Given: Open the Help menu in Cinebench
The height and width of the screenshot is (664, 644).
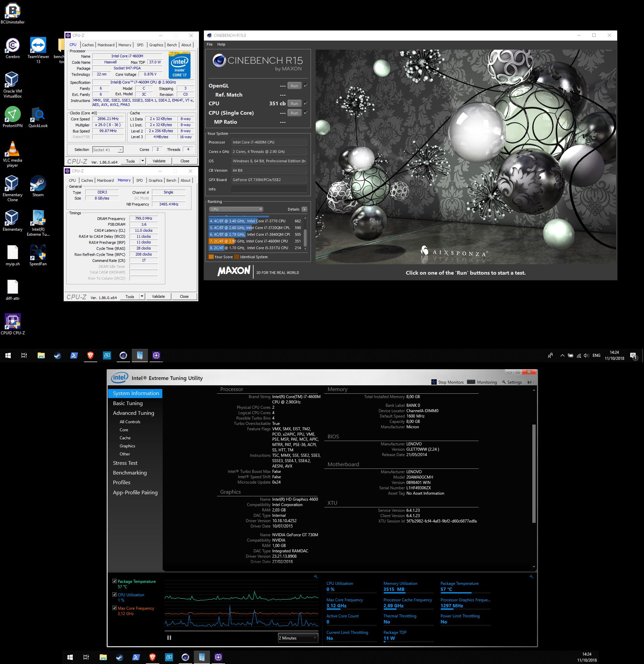Looking at the screenshot, I should click(221, 44).
